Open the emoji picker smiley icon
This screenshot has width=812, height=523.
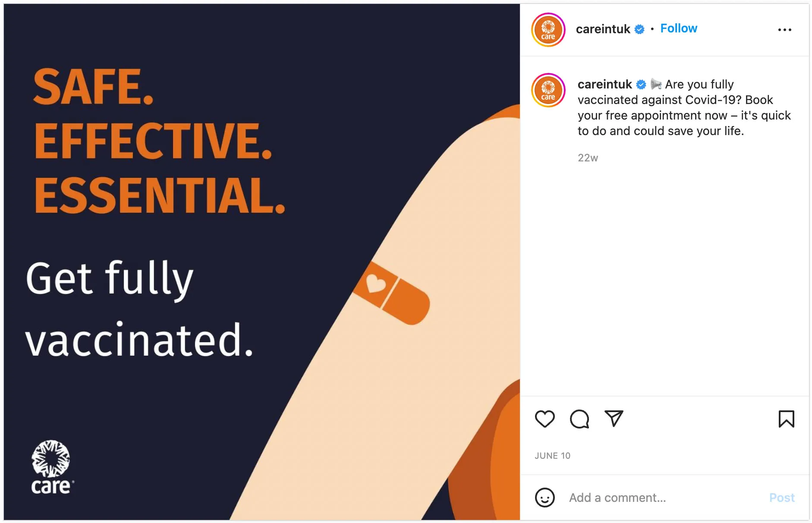click(x=544, y=498)
